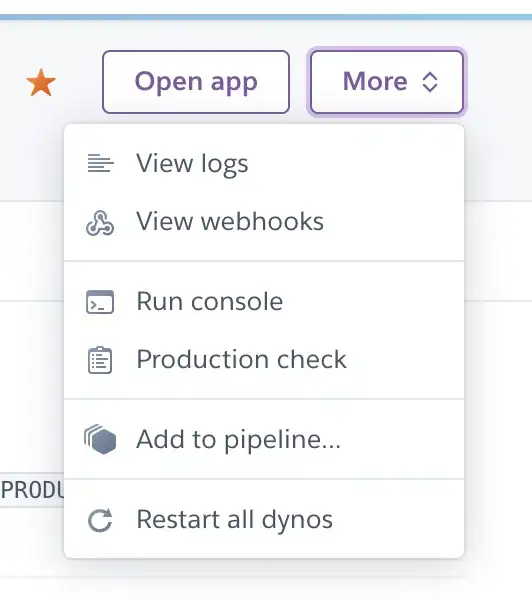Click the up-down chevron inside More

tap(429, 82)
